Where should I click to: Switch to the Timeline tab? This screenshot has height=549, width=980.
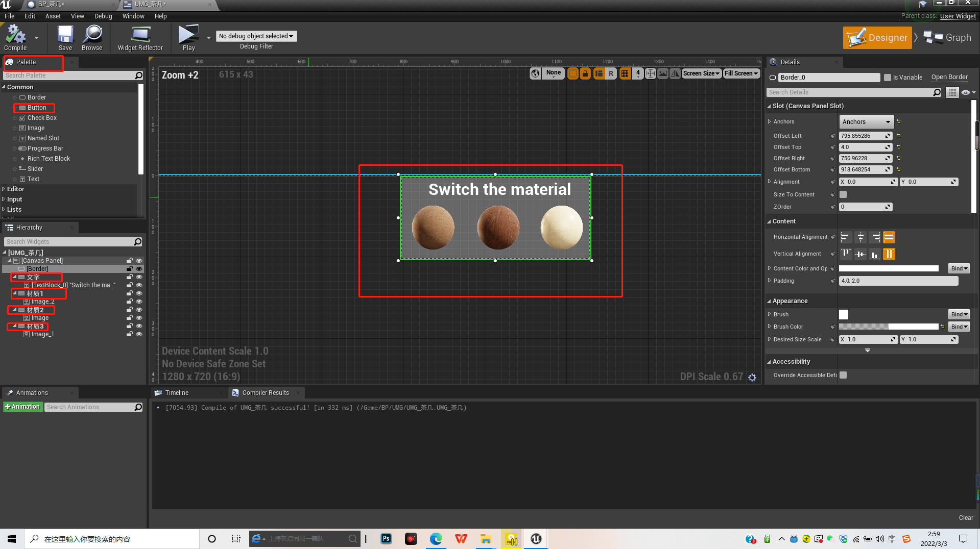point(177,393)
